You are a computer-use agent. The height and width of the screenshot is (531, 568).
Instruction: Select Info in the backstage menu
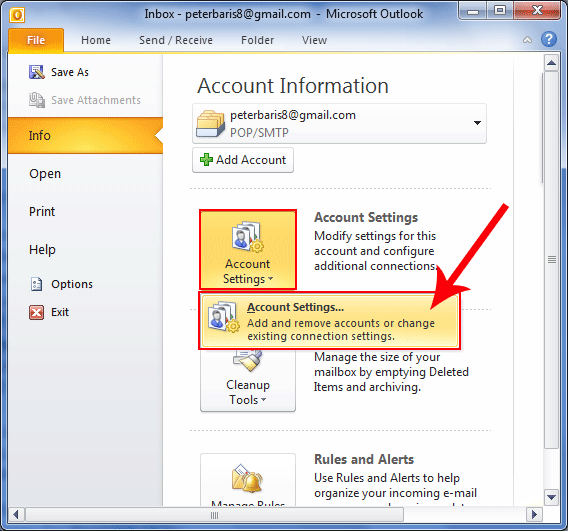[85, 135]
